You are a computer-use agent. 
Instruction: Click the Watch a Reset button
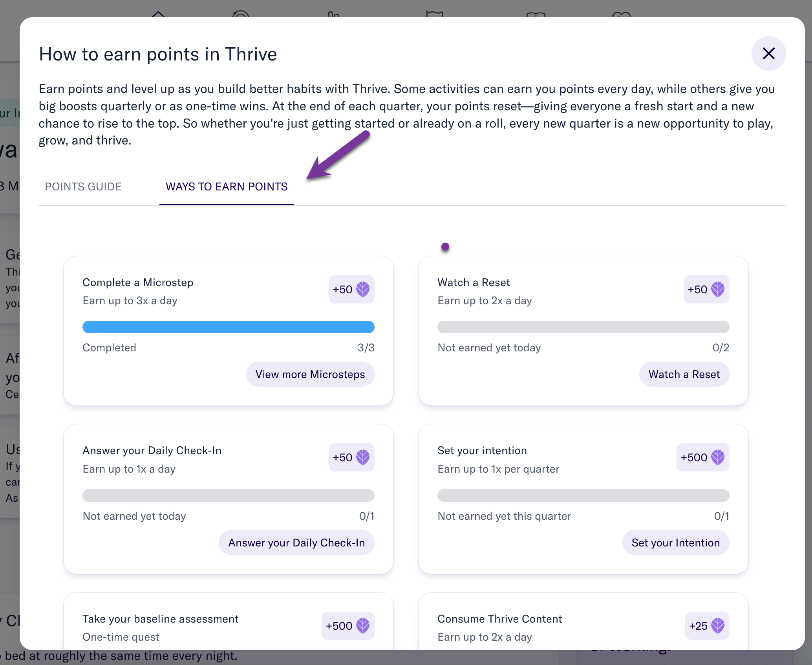click(684, 374)
